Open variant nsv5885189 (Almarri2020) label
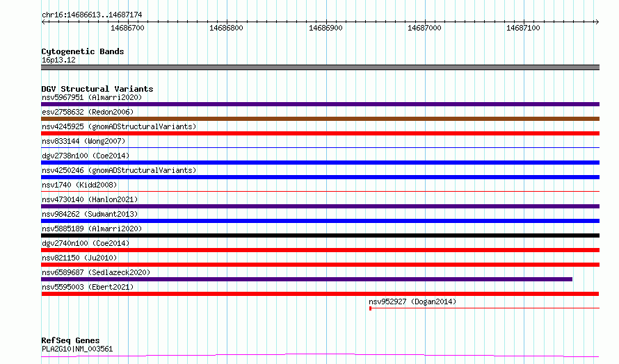The width and height of the screenshot is (619, 364). [x=92, y=229]
